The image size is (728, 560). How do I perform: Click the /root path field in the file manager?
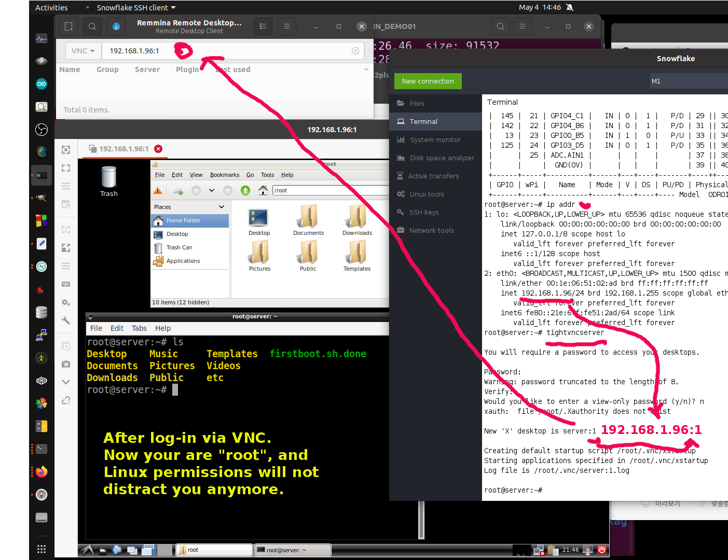click(x=331, y=190)
